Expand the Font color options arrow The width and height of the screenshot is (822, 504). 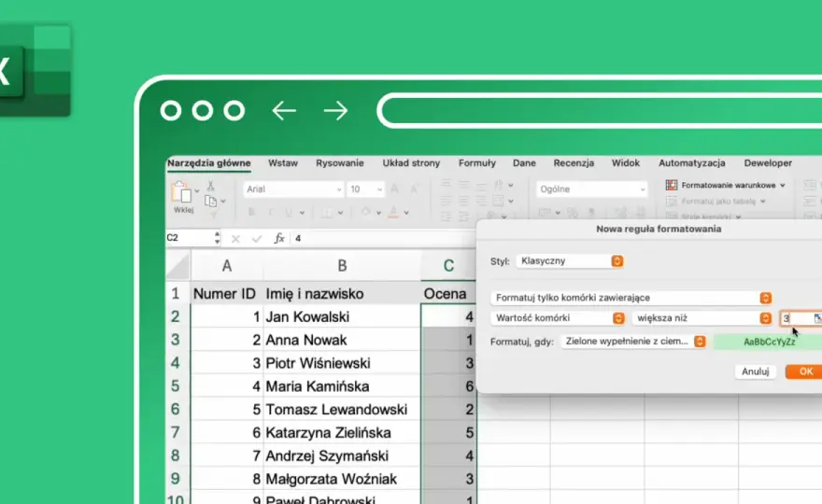[x=406, y=213]
